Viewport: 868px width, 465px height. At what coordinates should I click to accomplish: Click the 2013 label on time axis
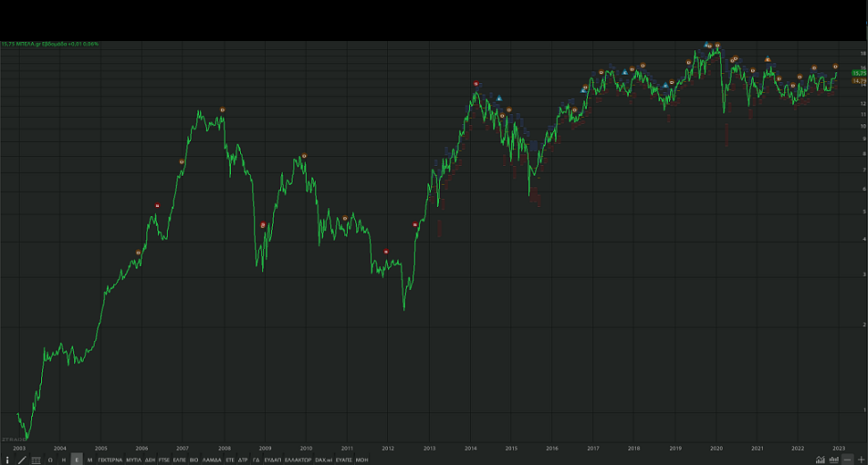pyautogui.click(x=430, y=449)
